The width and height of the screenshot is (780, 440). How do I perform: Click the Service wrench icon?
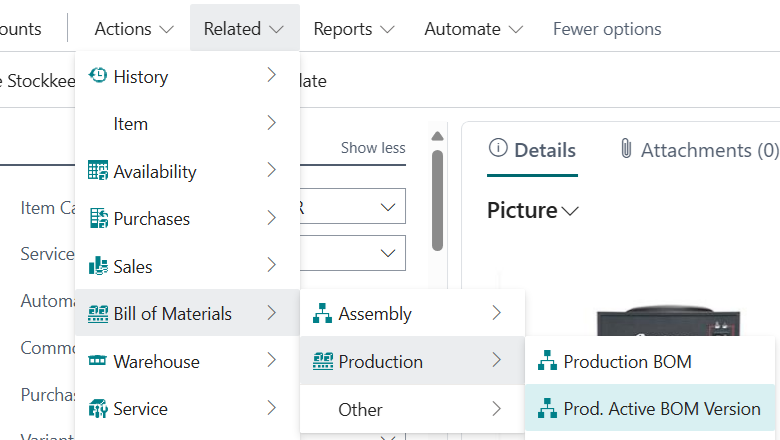tap(98, 408)
